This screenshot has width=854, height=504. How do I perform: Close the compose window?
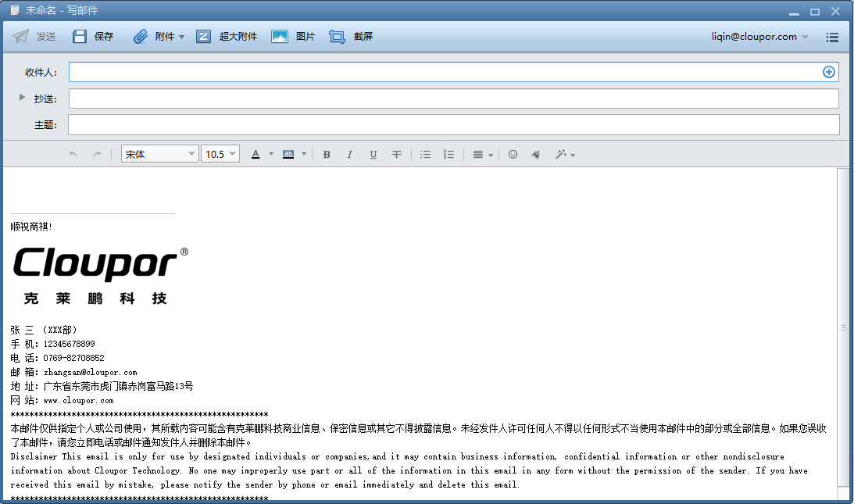[x=835, y=11]
